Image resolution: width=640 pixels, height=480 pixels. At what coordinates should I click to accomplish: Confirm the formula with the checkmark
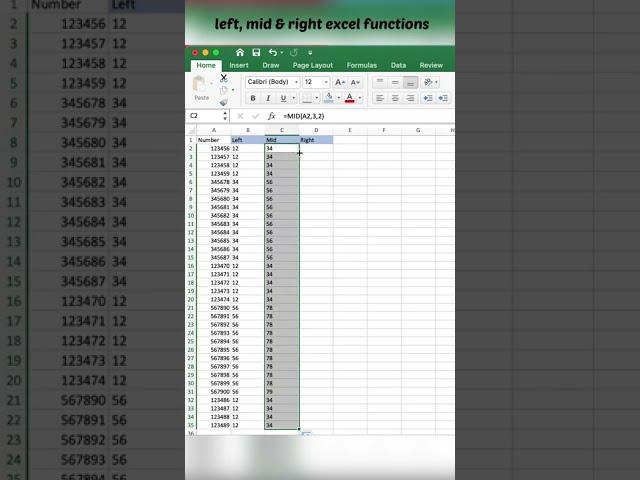pos(256,116)
